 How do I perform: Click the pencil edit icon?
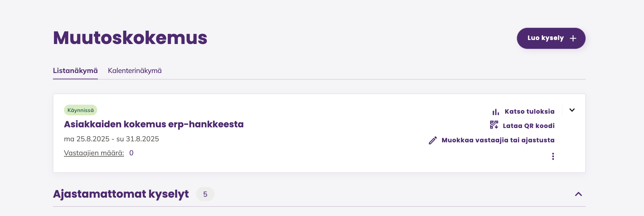tap(433, 140)
